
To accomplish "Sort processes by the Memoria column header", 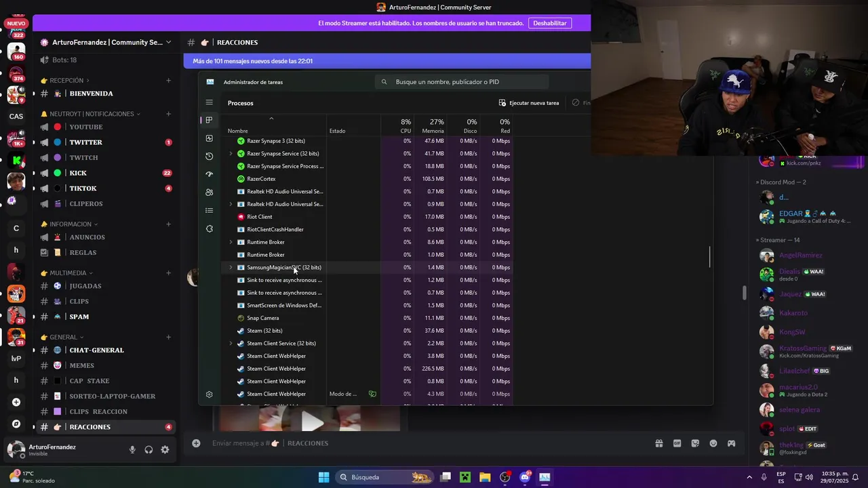I will pyautogui.click(x=431, y=125).
